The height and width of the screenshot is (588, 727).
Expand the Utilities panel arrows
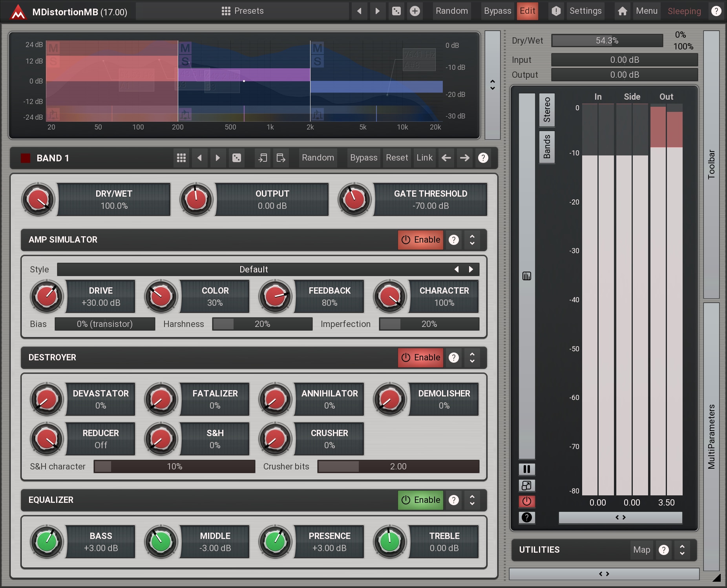coord(682,550)
